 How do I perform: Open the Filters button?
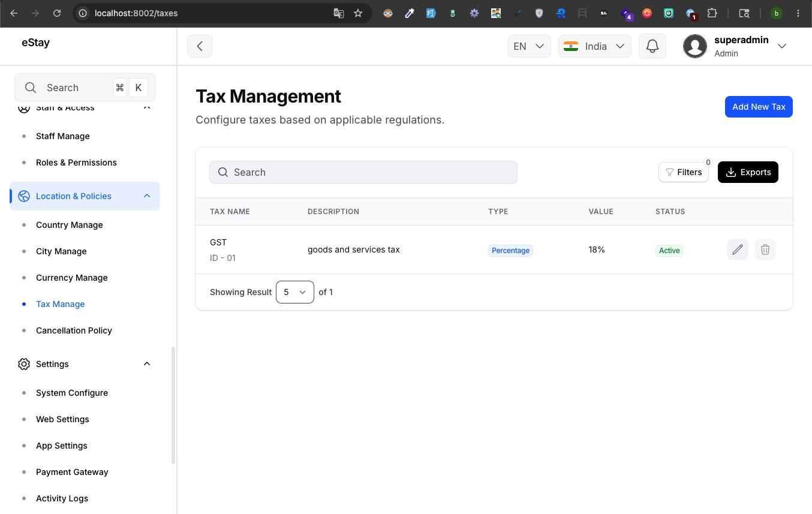click(684, 172)
